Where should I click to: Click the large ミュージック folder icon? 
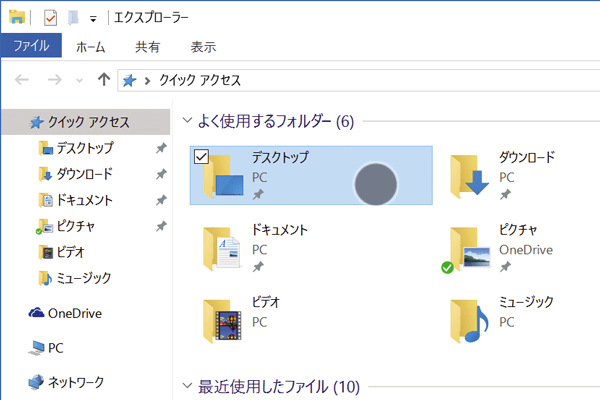pos(470,321)
